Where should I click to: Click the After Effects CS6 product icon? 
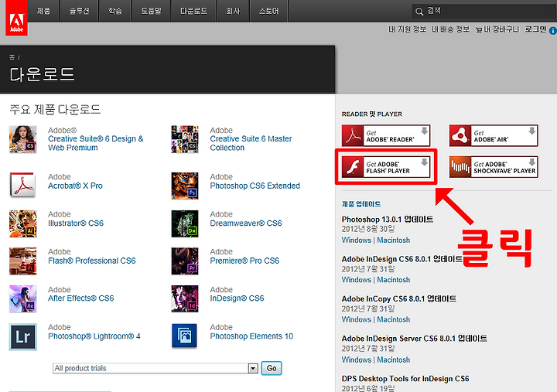tap(22, 298)
